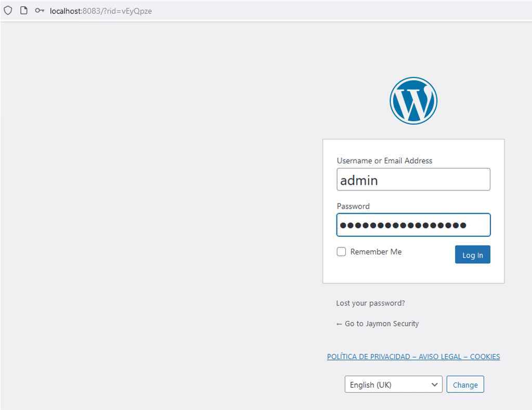The width and height of the screenshot is (532, 410).
Task: Tick the Remember Me checkbox
Action: click(341, 251)
